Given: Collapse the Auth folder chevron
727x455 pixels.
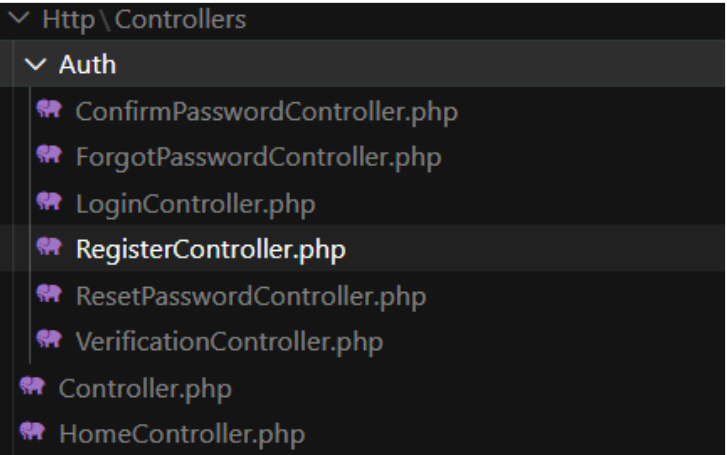Looking at the screenshot, I should coord(35,66).
